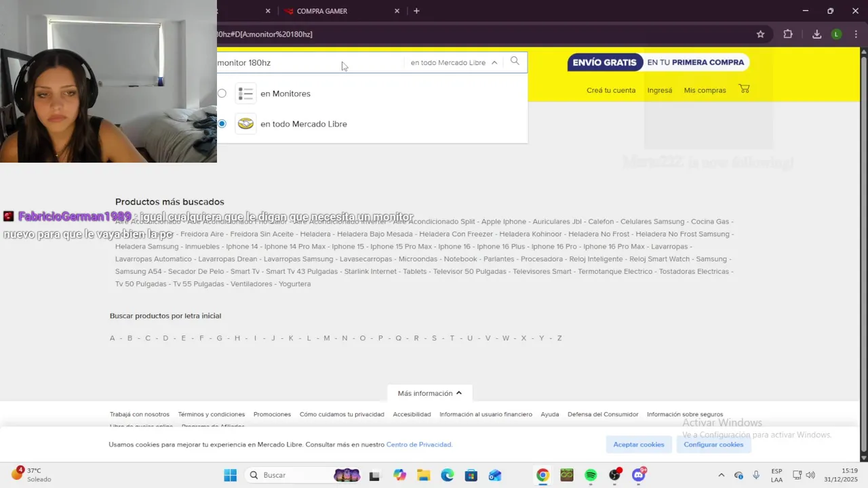Click 'Ayuda' footer link

click(550, 414)
